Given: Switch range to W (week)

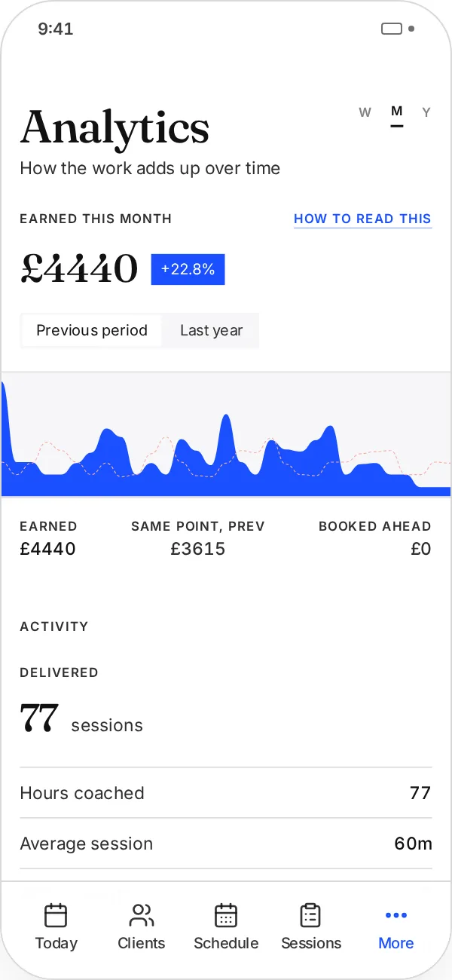Looking at the screenshot, I should click(x=365, y=112).
